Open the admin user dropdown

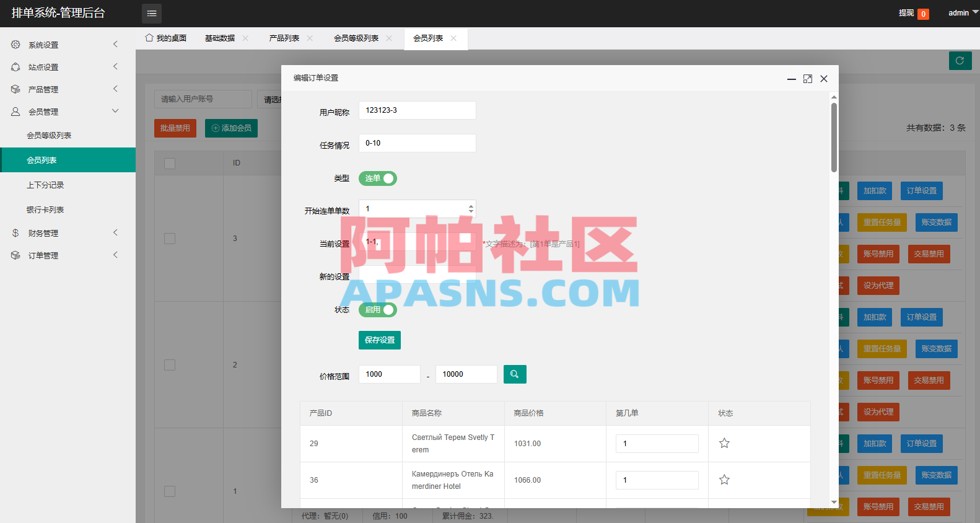coord(963,12)
